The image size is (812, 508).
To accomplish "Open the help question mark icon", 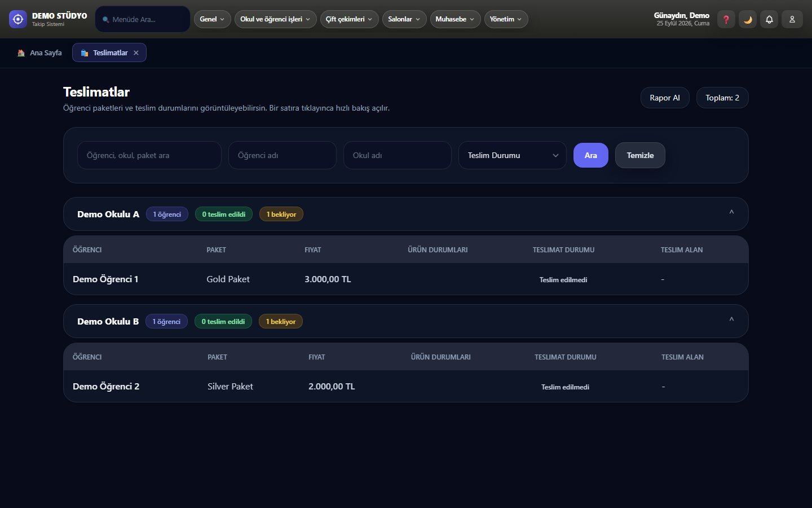I will pos(726,19).
